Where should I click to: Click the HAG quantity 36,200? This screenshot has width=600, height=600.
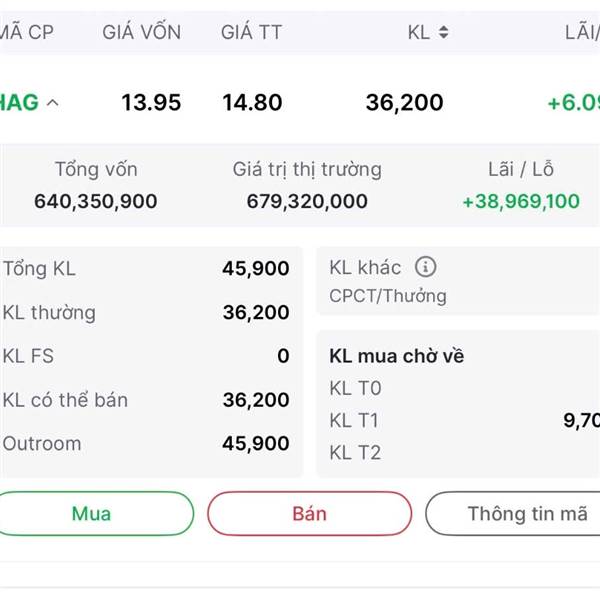(x=404, y=102)
